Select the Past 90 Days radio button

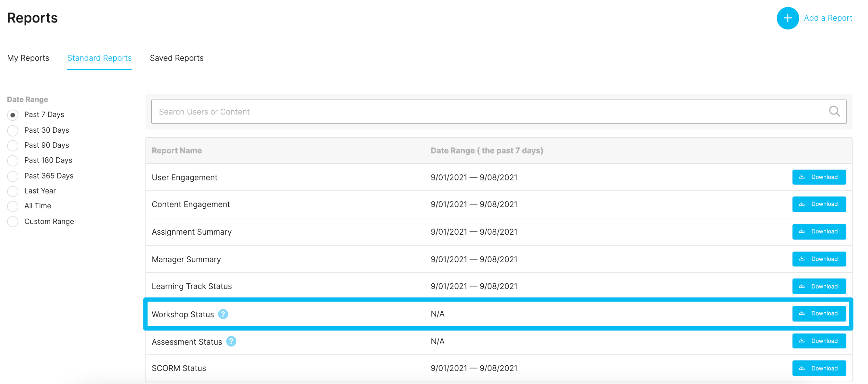point(13,146)
